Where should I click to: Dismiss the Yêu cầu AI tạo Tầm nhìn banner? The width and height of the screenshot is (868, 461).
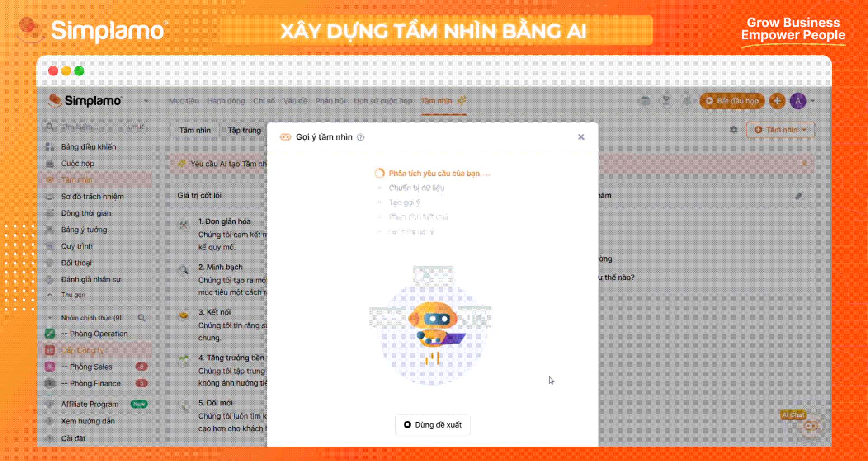coord(804,164)
